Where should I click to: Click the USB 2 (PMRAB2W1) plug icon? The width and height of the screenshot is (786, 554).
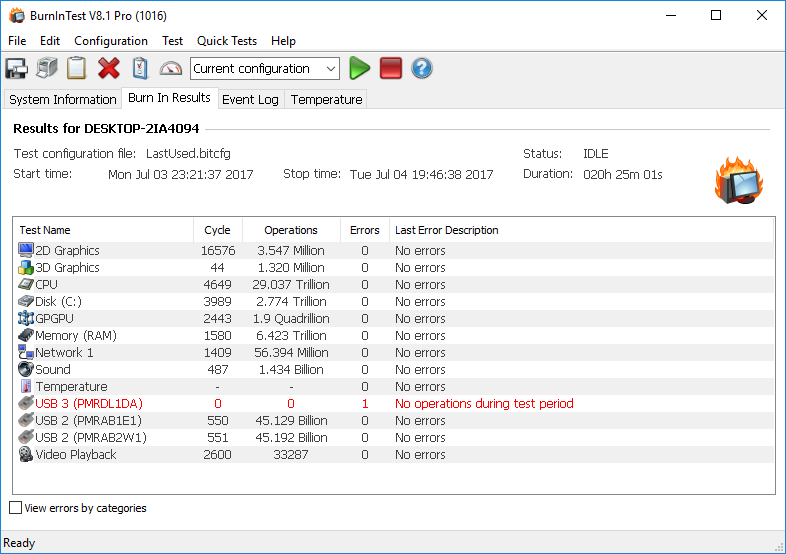pos(26,437)
